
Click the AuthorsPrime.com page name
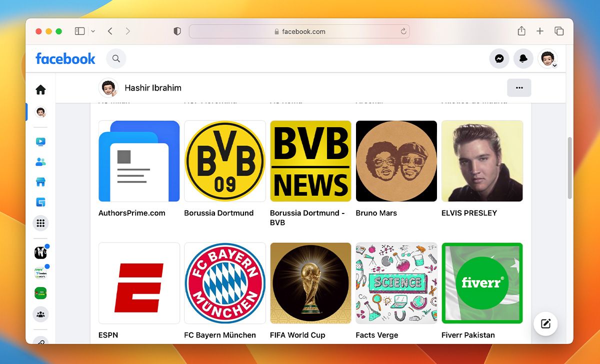point(132,213)
